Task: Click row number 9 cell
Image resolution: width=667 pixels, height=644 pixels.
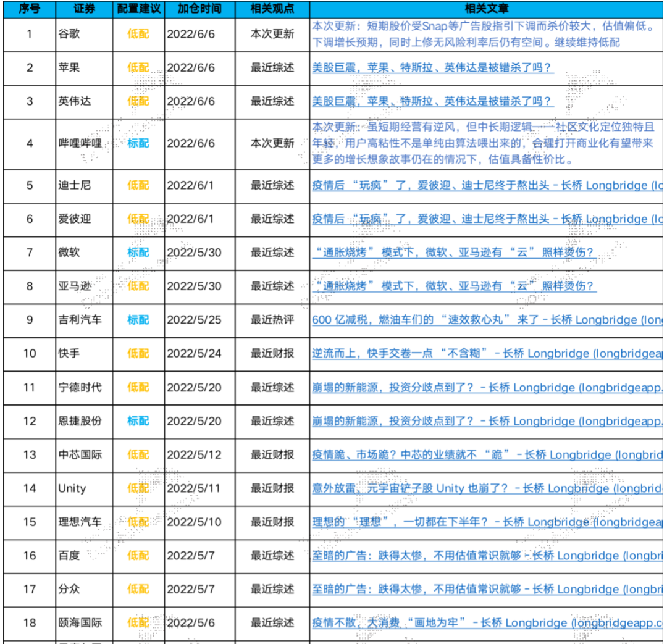Action: pos(30,320)
